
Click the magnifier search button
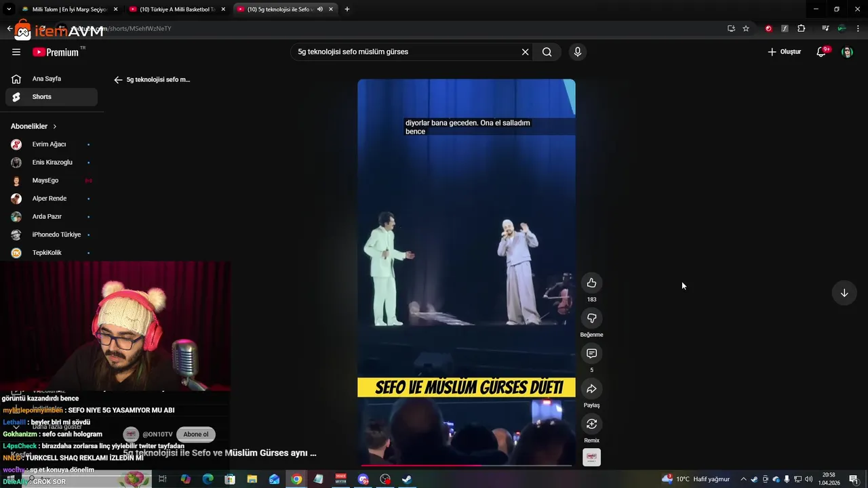coord(547,52)
